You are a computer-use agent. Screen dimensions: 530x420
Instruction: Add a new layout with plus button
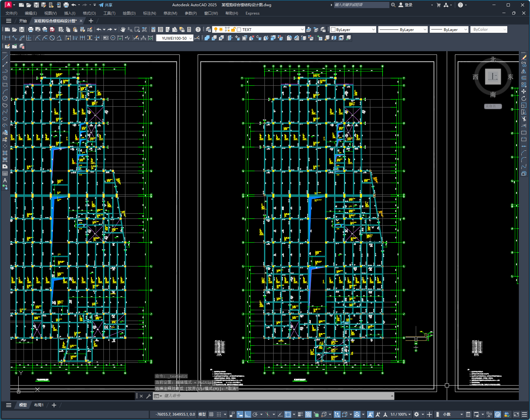pyautogui.click(x=54, y=405)
